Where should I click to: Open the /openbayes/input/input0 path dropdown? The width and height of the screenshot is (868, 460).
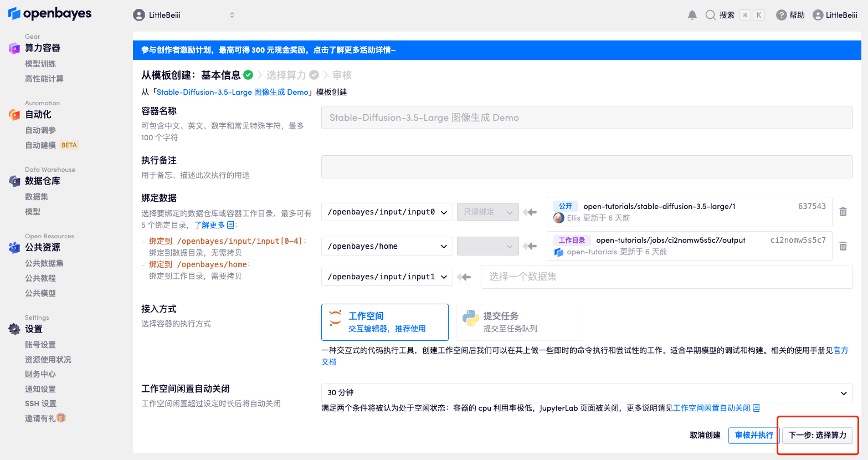pos(387,212)
